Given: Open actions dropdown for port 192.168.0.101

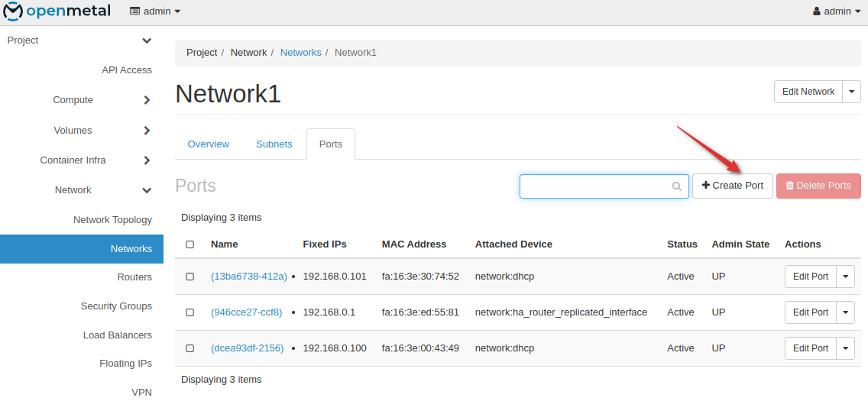Looking at the screenshot, I should [x=845, y=277].
